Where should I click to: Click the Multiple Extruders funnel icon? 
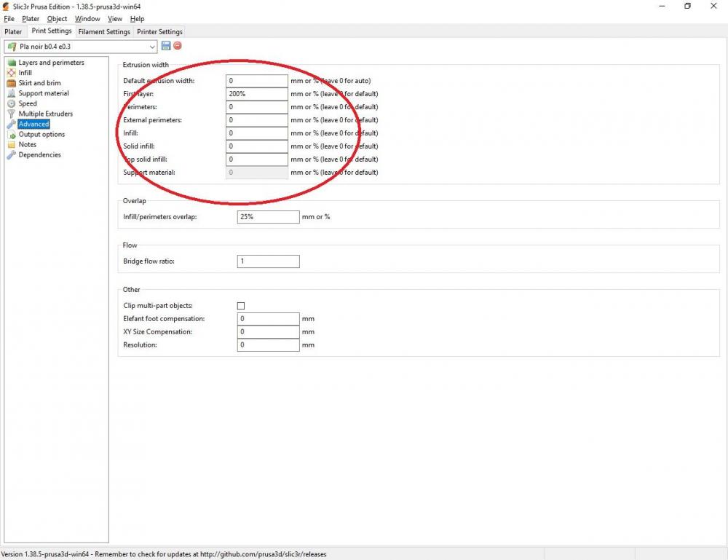pyautogui.click(x=12, y=114)
